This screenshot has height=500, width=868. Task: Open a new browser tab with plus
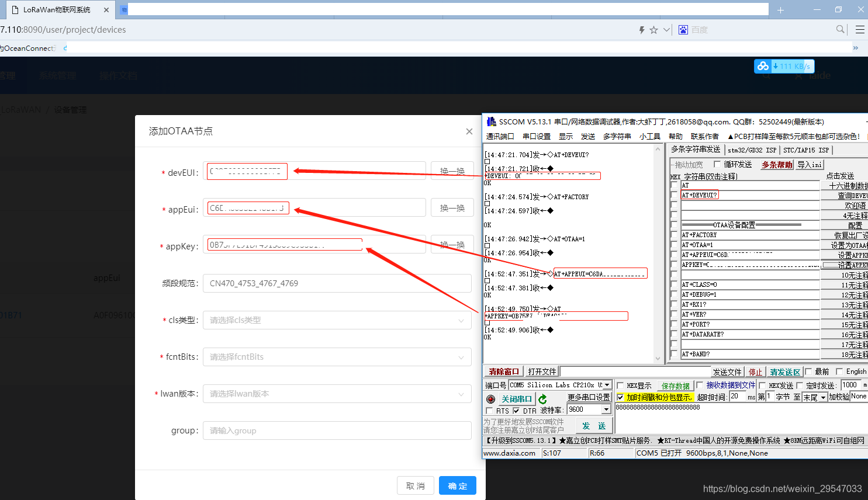[x=780, y=10]
